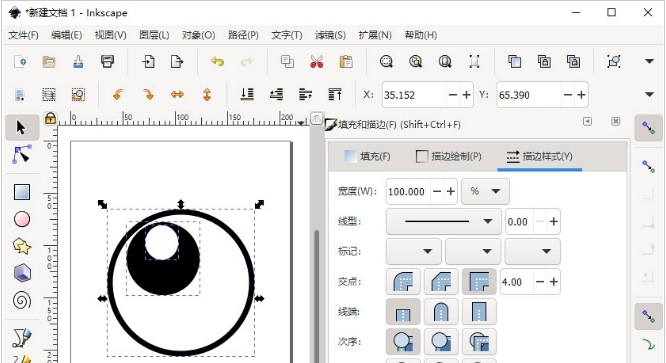Undo the last action

pyautogui.click(x=217, y=62)
